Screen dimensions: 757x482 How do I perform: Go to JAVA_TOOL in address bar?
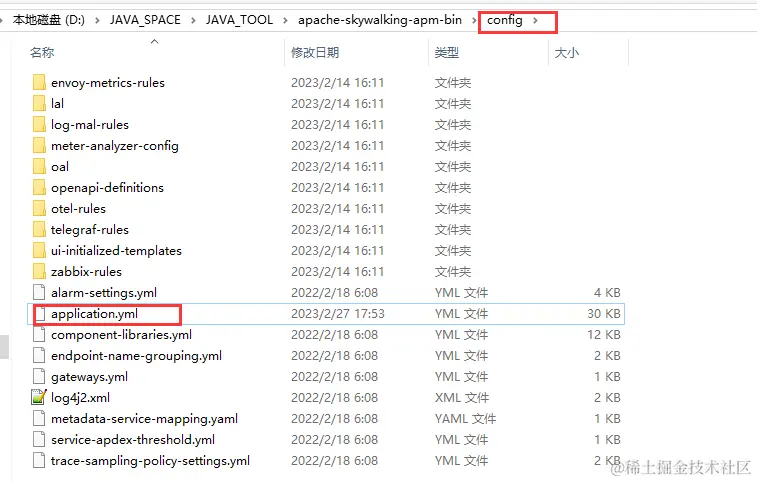tap(239, 20)
